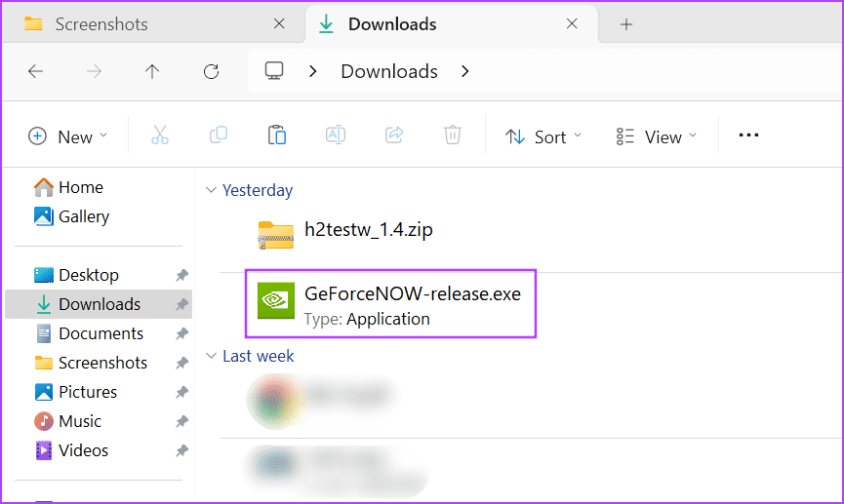The height and width of the screenshot is (504, 844).
Task: Open Home in the navigation pane
Action: pyautogui.click(x=68, y=187)
